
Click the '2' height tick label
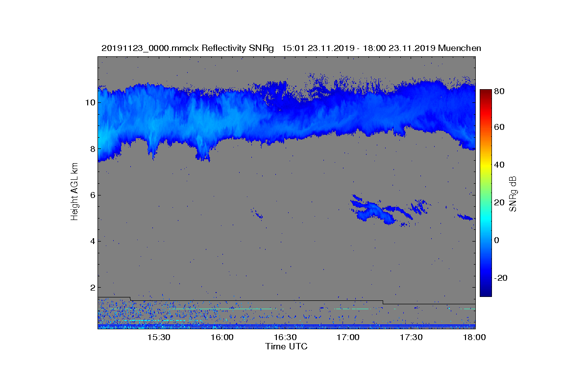[93, 288]
